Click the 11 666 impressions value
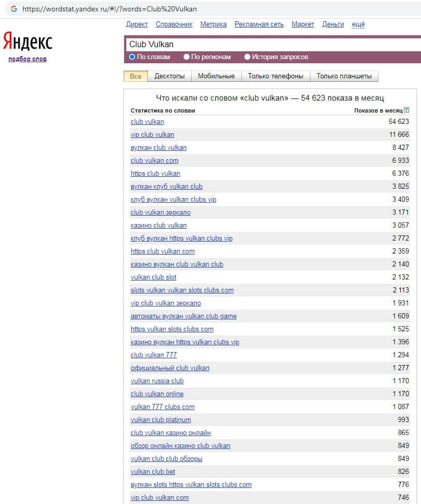The image size is (421, 504). click(x=399, y=134)
